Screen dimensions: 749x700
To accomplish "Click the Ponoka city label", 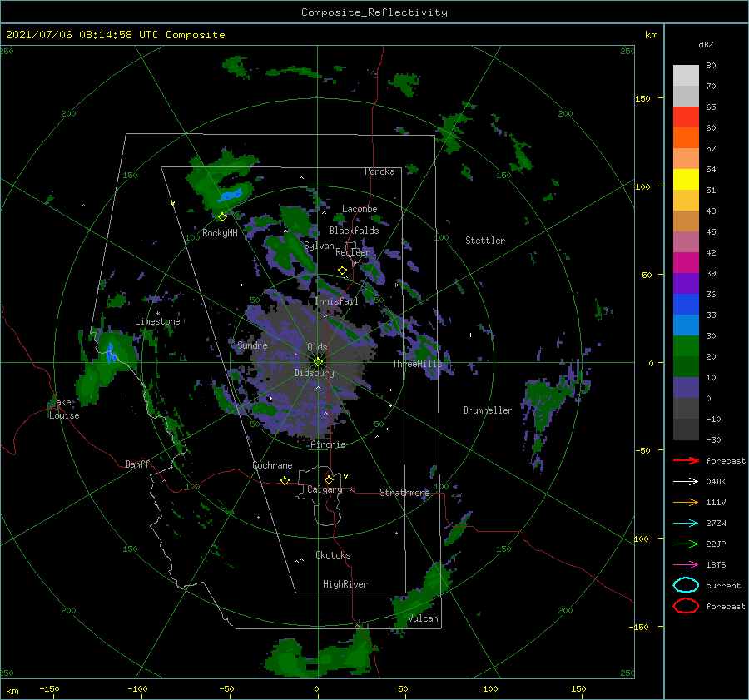I will (x=379, y=171).
